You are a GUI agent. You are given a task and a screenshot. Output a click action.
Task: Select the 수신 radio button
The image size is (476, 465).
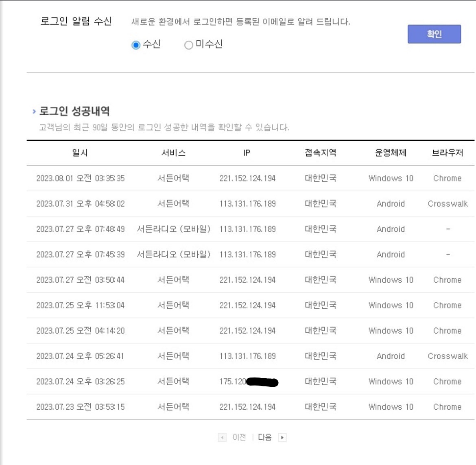coord(136,45)
